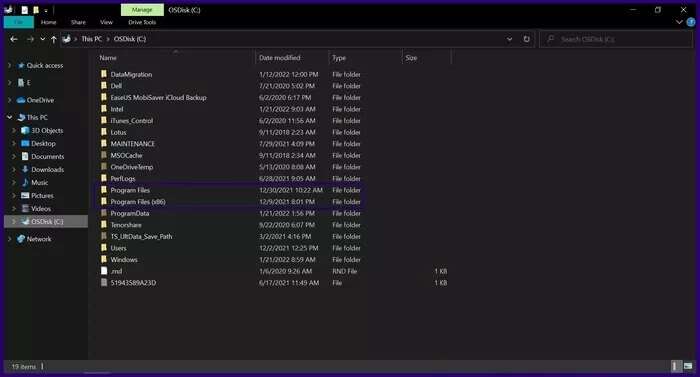Navigate up one folder level arrow
This screenshot has width=700, height=377.
pos(54,39)
